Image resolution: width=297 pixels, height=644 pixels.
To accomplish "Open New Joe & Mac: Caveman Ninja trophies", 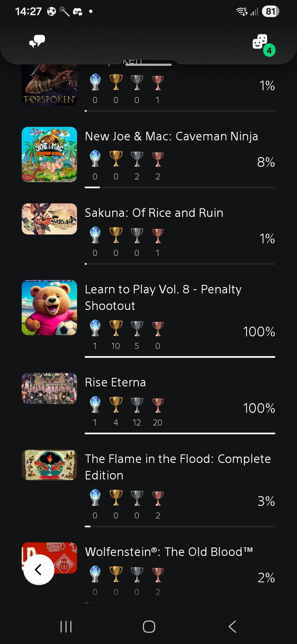I will 171,136.
